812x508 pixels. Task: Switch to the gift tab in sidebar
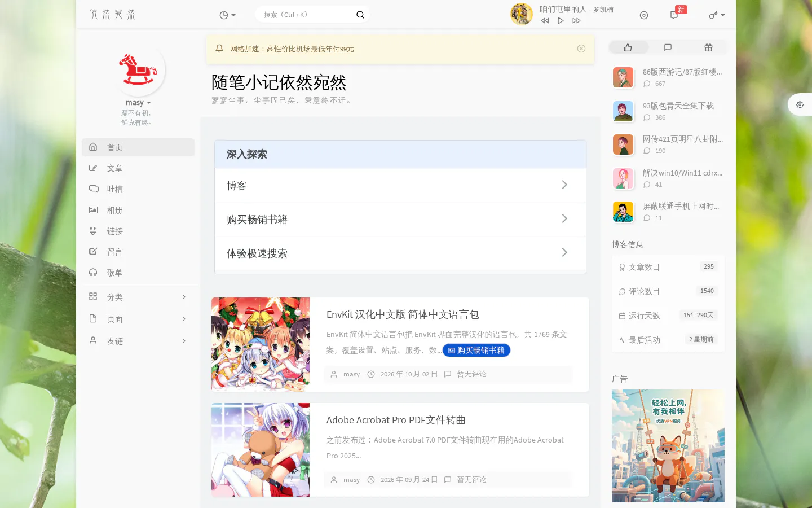point(708,47)
